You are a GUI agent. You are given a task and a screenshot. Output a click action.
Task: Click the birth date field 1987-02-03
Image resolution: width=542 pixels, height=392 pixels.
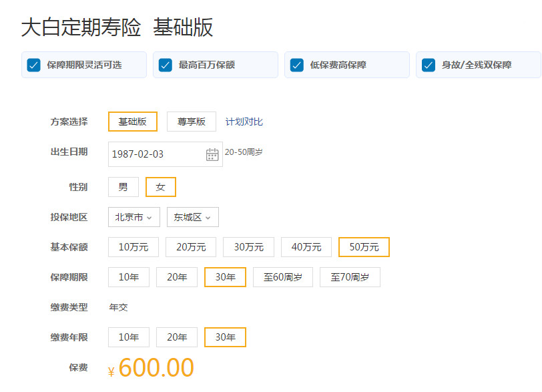(x=166, y=154)
